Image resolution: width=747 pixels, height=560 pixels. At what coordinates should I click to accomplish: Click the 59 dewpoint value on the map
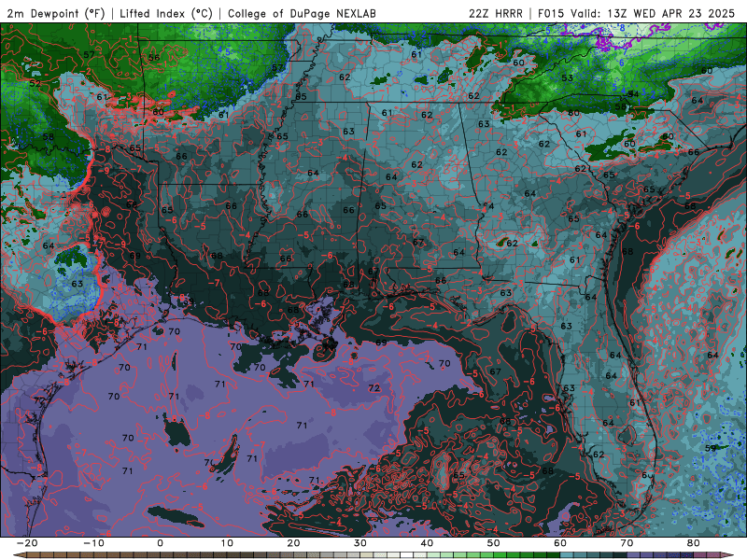click(711, 448)
